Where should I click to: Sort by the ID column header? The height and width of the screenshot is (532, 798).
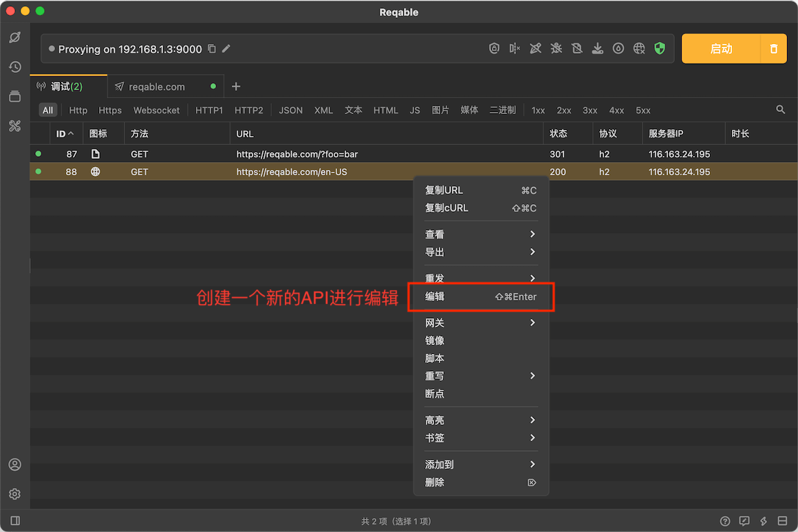coord(65,134)
